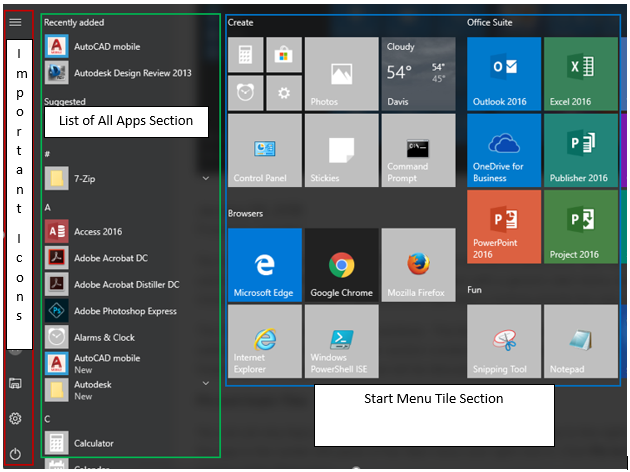Open the weather tile for Davis
Screen dimensions: 630x472
[418, 74]
